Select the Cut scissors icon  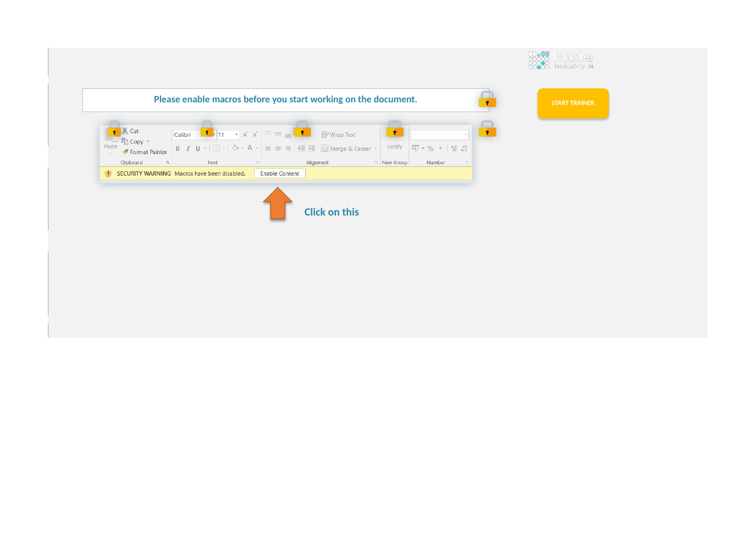(x=125, y=131)
